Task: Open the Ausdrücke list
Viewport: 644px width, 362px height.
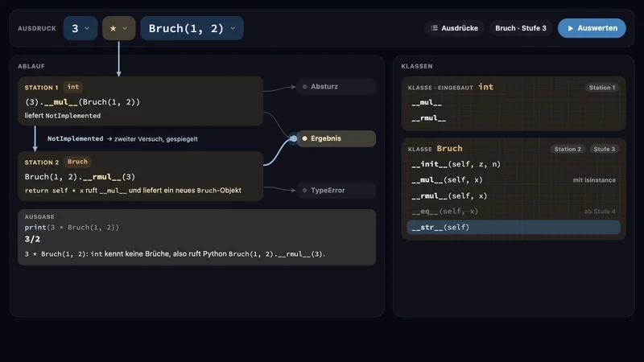Action: [454, 28]
